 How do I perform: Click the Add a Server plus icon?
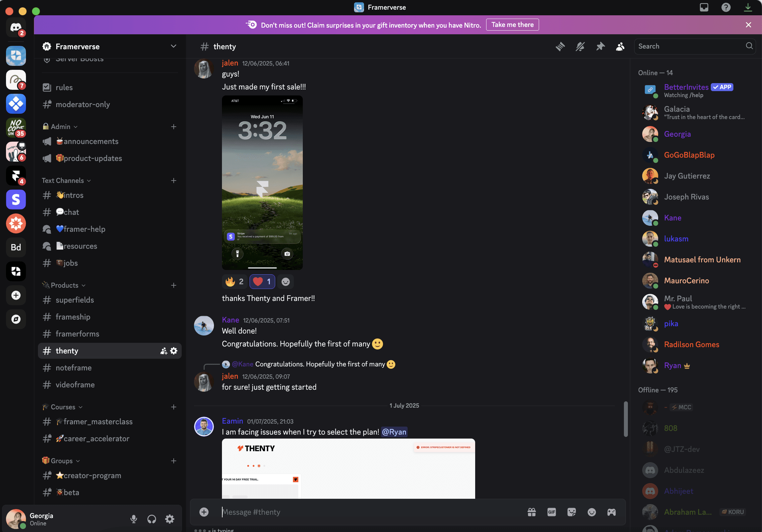click(x=16, y=295)
